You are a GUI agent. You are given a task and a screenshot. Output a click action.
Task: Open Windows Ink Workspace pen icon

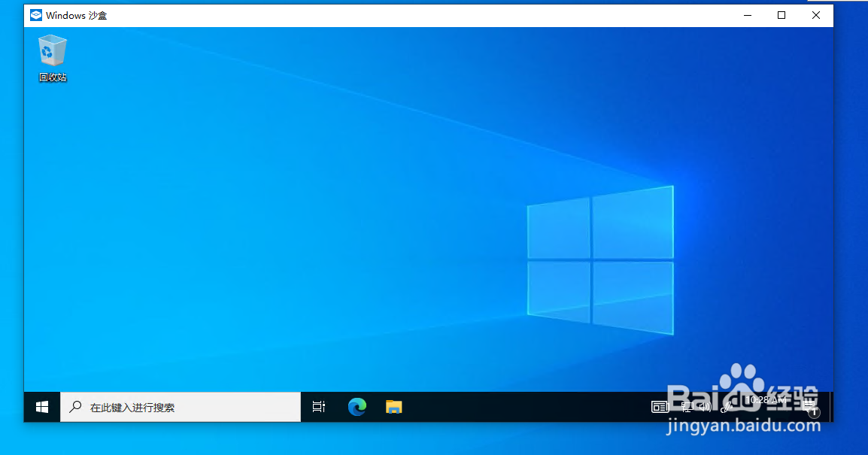click(x=727, y=408)
